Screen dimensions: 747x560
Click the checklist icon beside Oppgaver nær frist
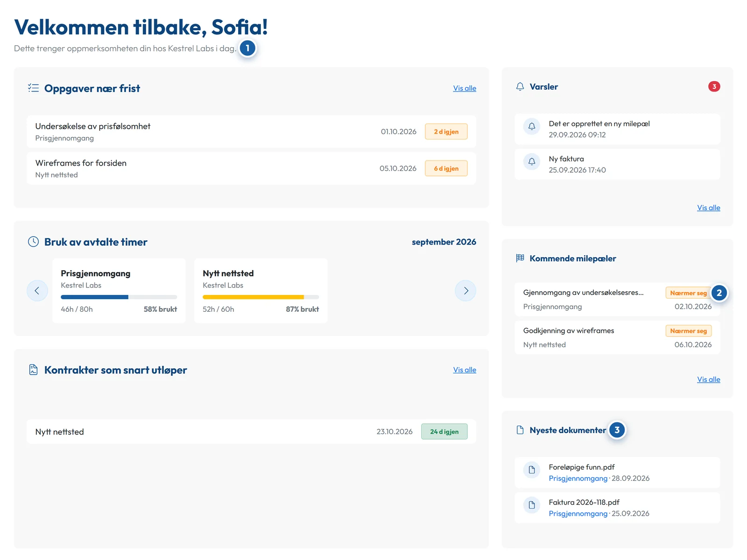coord(33,88)
